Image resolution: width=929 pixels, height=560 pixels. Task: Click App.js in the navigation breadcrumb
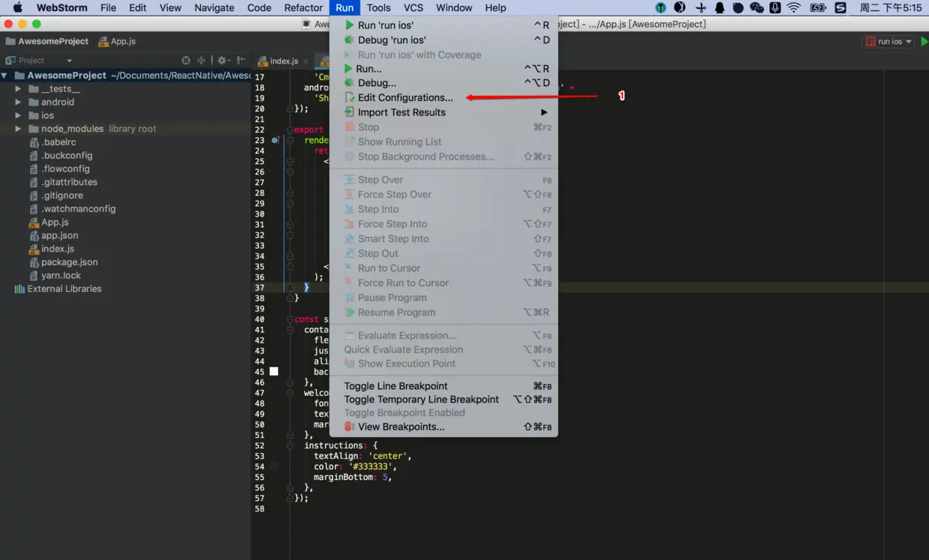pos(117,41)
